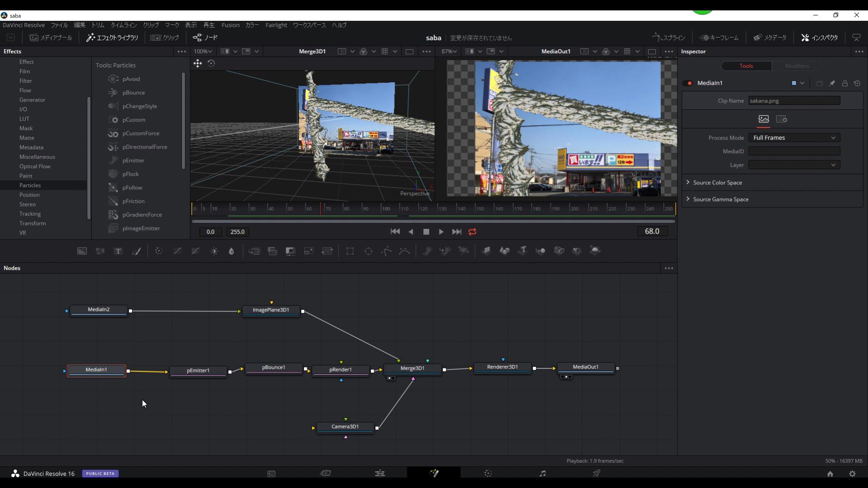Add a Camera3D from the 3D toolbar icons

(560, 251)
